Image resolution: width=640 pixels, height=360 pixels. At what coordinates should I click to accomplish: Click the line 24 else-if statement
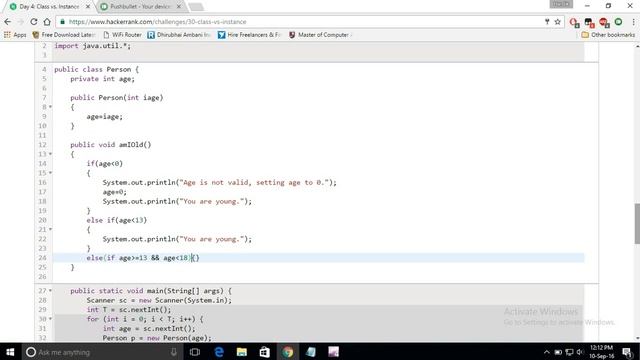(x=143, y=258)
